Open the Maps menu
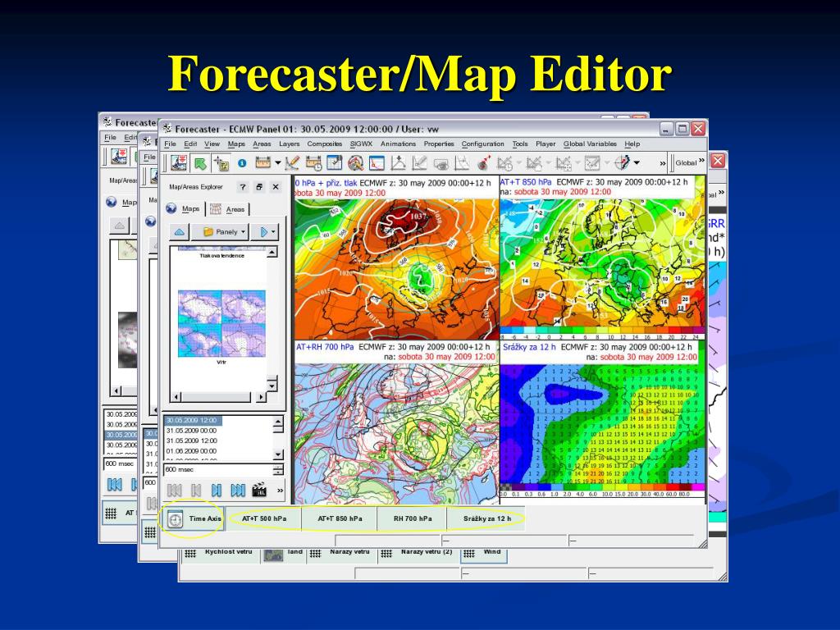Image resolution: width=840 pixels, height=630 pixels. point(236,144)
